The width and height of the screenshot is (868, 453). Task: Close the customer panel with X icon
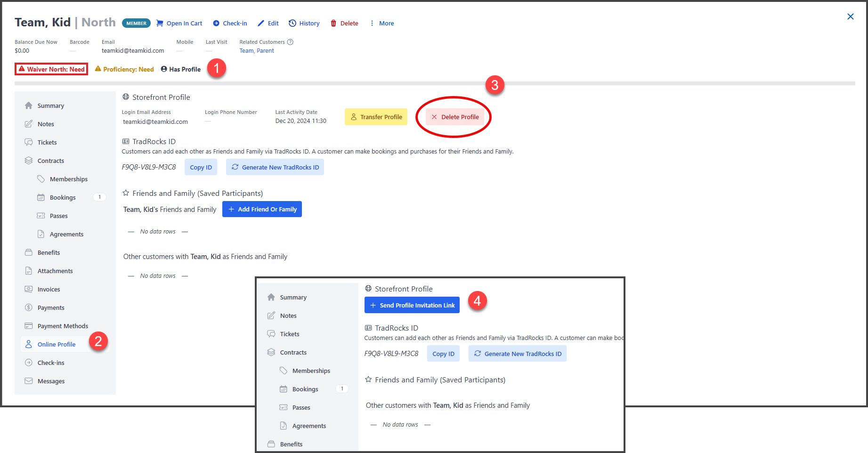point(850,16)
